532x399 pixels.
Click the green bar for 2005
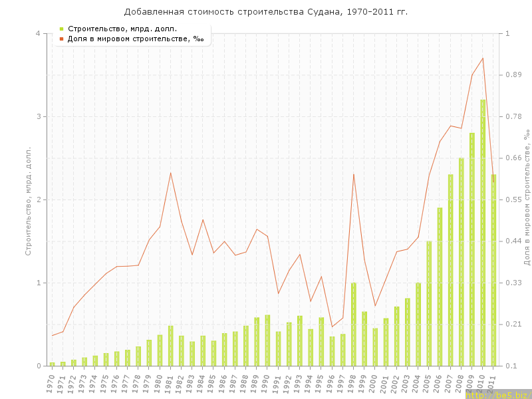click(x=429, y=303)
